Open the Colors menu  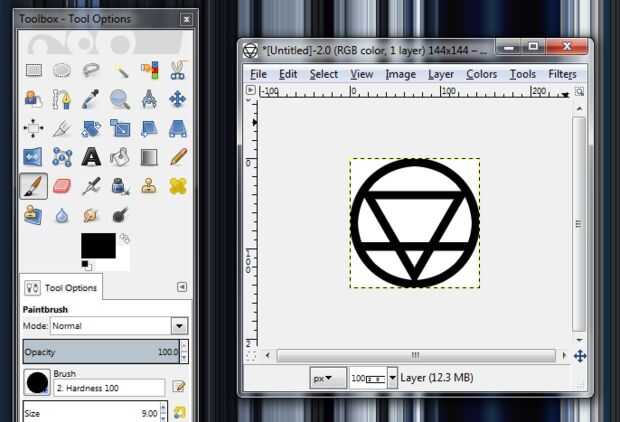click(x=481, y=74)
